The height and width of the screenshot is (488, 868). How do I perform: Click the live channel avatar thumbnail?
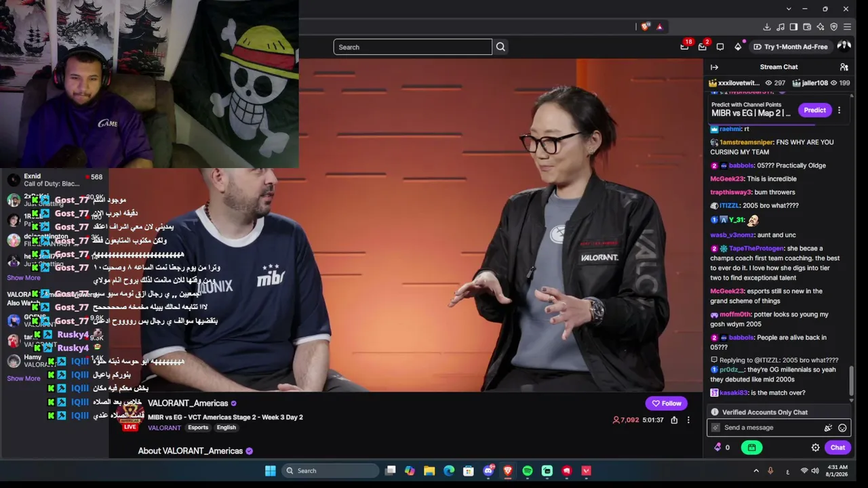point(130,416)
